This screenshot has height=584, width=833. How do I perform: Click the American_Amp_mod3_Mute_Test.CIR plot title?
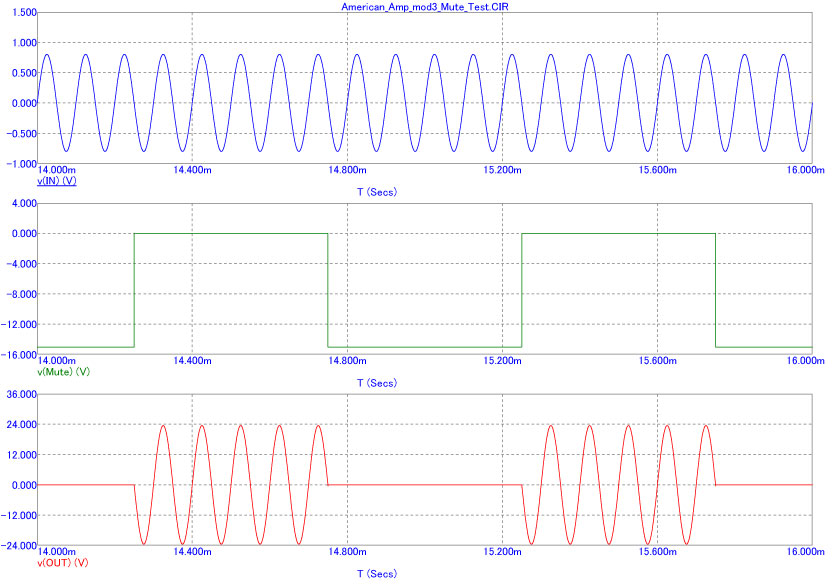coord(424,7)
